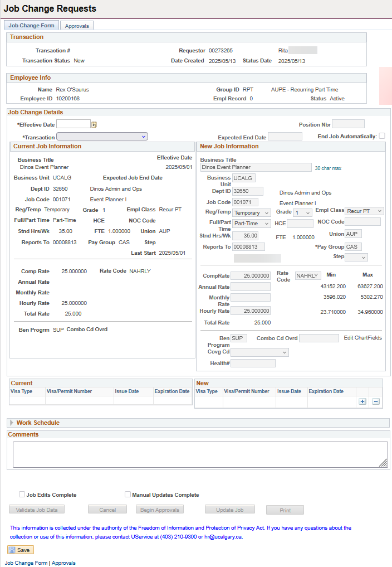Click Min hourly value 23.710000

click(333, 312)
